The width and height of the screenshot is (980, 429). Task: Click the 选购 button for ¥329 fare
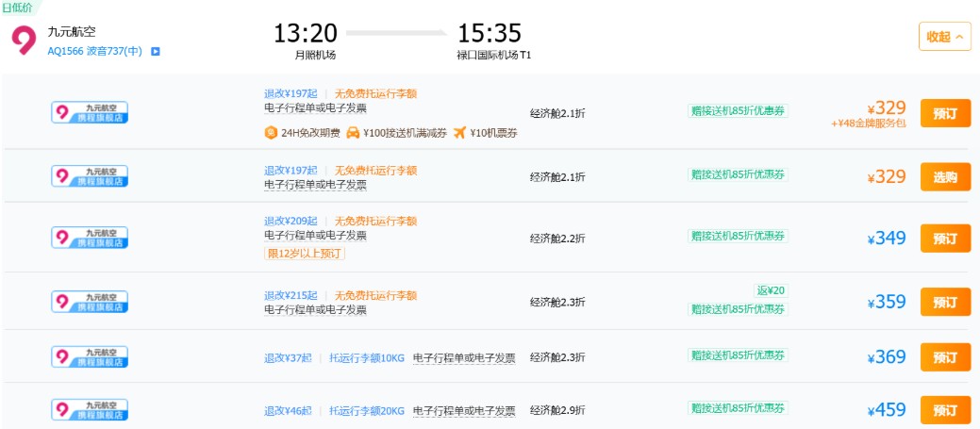[945, 176]
